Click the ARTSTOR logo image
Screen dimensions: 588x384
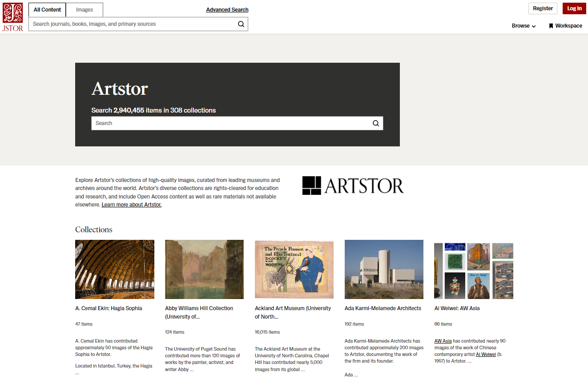point(353,186)
